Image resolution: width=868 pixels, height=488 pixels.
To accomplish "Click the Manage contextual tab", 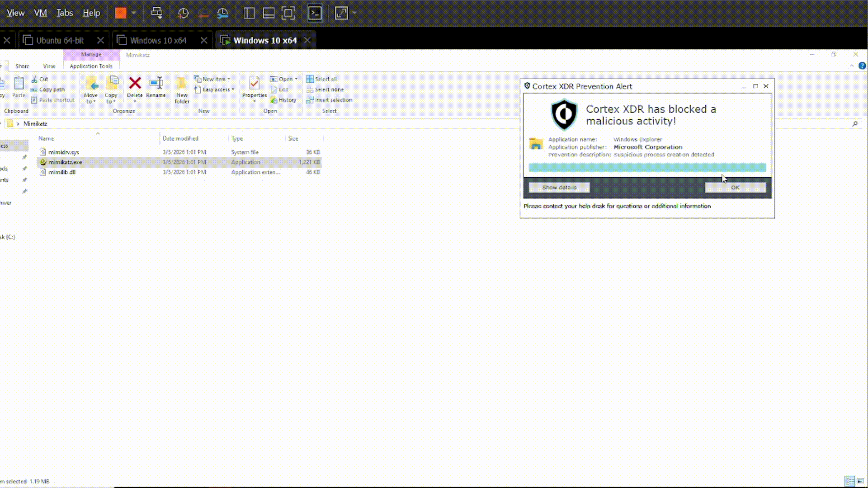I will tap(91, 54).
